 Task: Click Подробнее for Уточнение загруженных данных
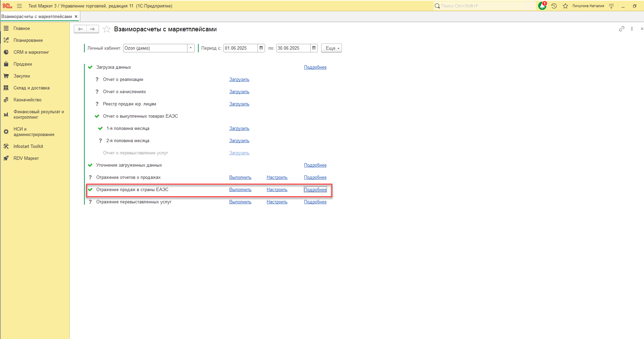tap(315, 165)
